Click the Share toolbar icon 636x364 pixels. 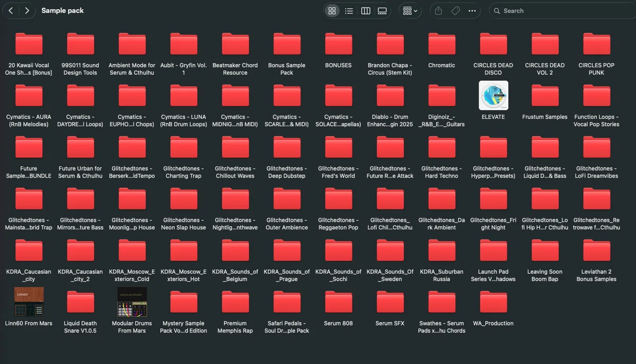[x=438, y=11]
